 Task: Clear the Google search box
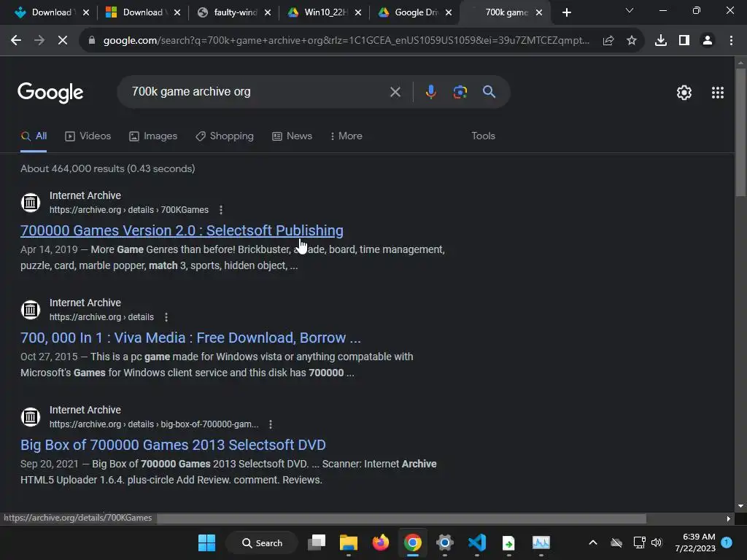(x=395, y=92)
